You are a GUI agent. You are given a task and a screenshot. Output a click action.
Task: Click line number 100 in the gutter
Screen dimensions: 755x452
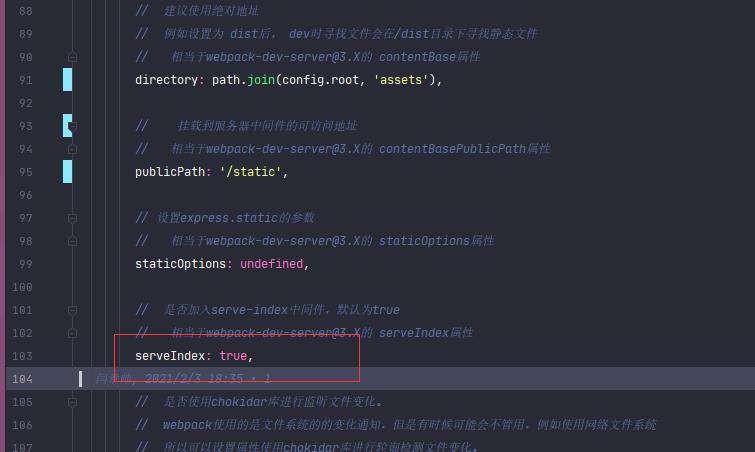(22, 287)
